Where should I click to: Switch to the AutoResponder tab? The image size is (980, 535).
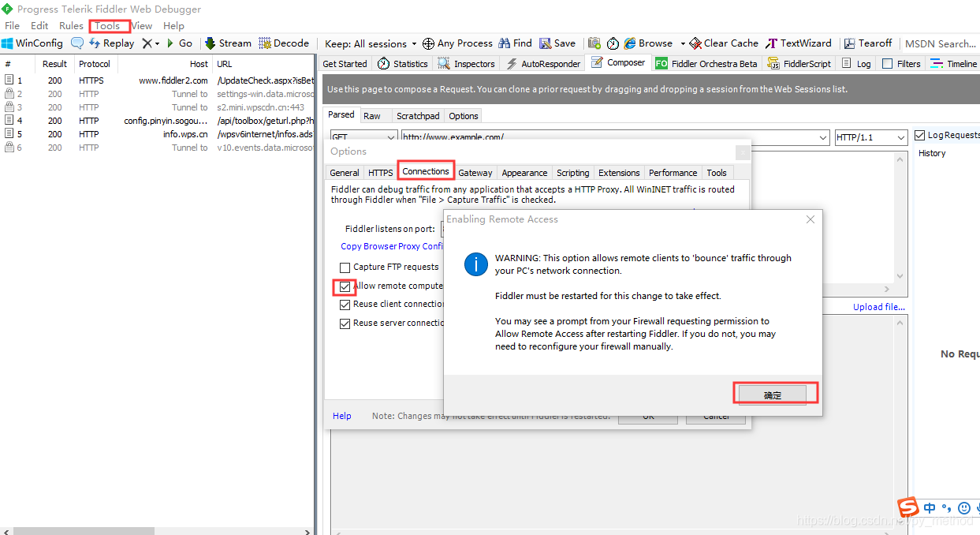542,64
